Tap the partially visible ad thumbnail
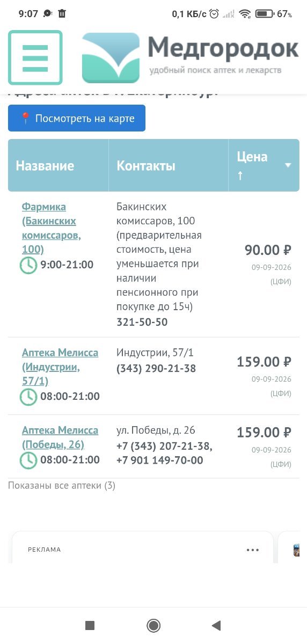307x644 pixels. 296,550
